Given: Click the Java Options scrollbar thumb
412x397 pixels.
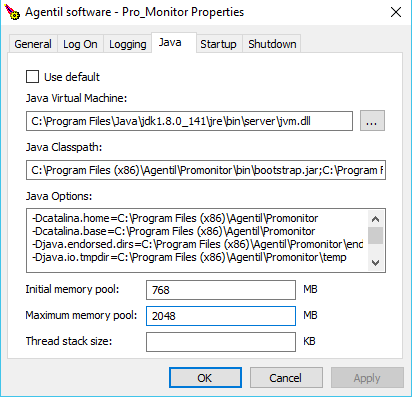Looking at the screenshot, I should (x=376, y=235).
